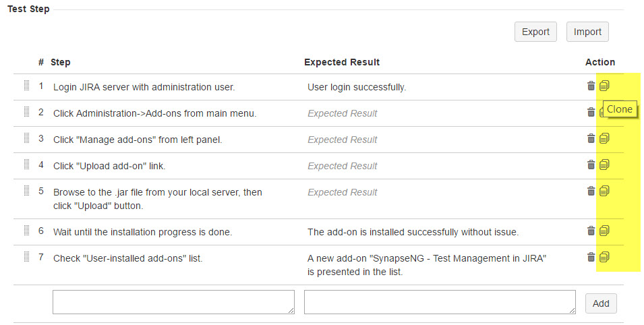Delete step 7 with trash icon

click(x=591, y=257)
